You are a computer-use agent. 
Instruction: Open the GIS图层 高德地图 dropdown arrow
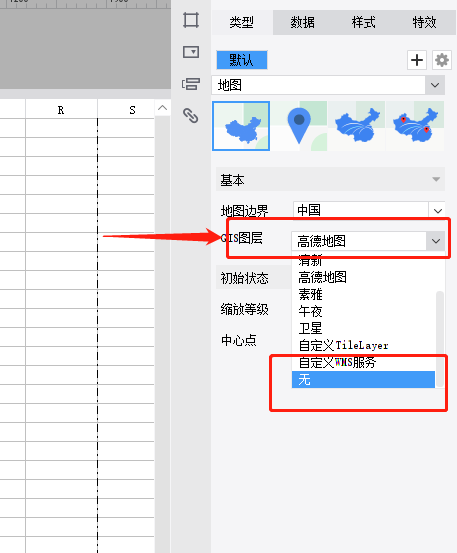[x=436, y=241]
